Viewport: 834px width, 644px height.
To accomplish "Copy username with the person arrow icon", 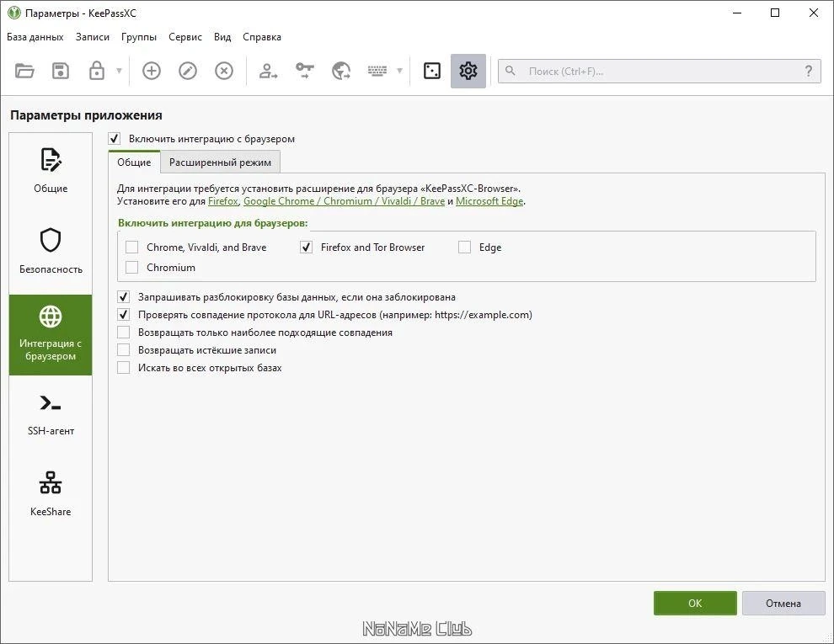I will (268, 71).
